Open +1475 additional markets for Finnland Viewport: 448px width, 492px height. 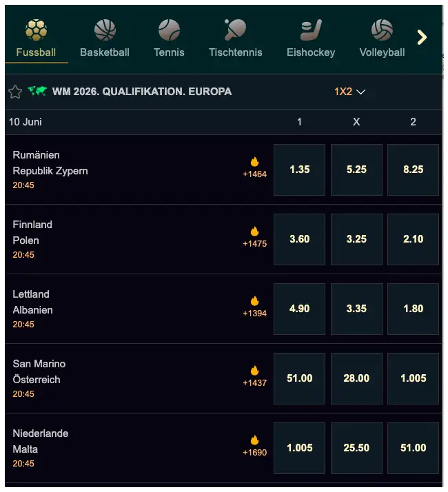coord(254,244)
